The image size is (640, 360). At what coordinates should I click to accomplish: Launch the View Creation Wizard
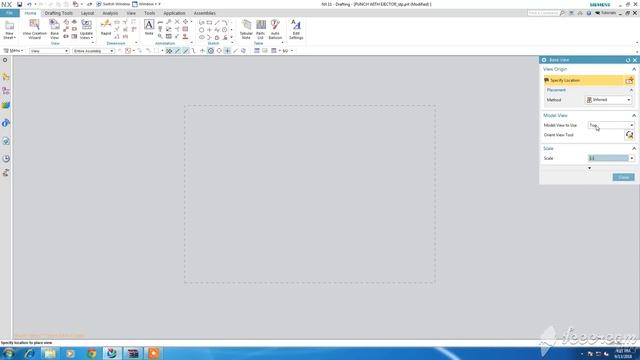34,29
